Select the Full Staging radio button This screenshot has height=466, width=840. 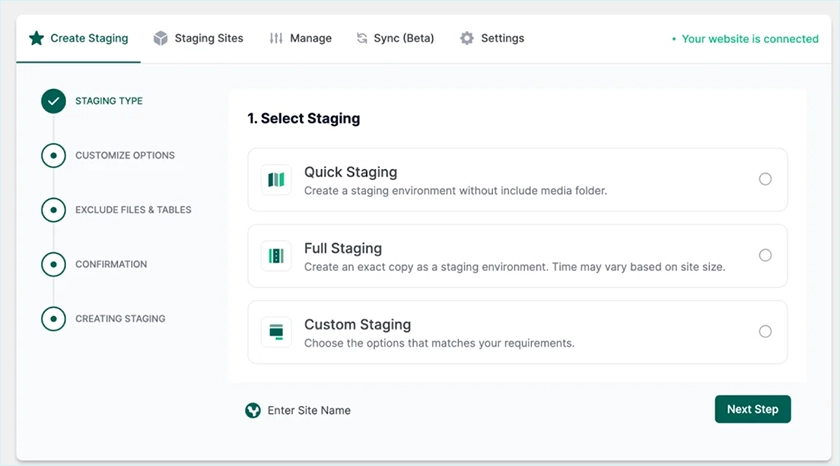(765, 255)
